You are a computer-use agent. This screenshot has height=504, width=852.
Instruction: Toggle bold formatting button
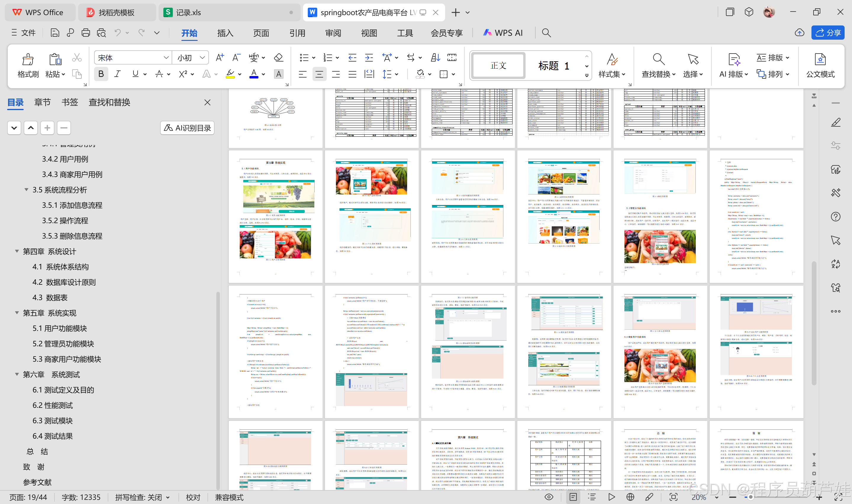101,74
